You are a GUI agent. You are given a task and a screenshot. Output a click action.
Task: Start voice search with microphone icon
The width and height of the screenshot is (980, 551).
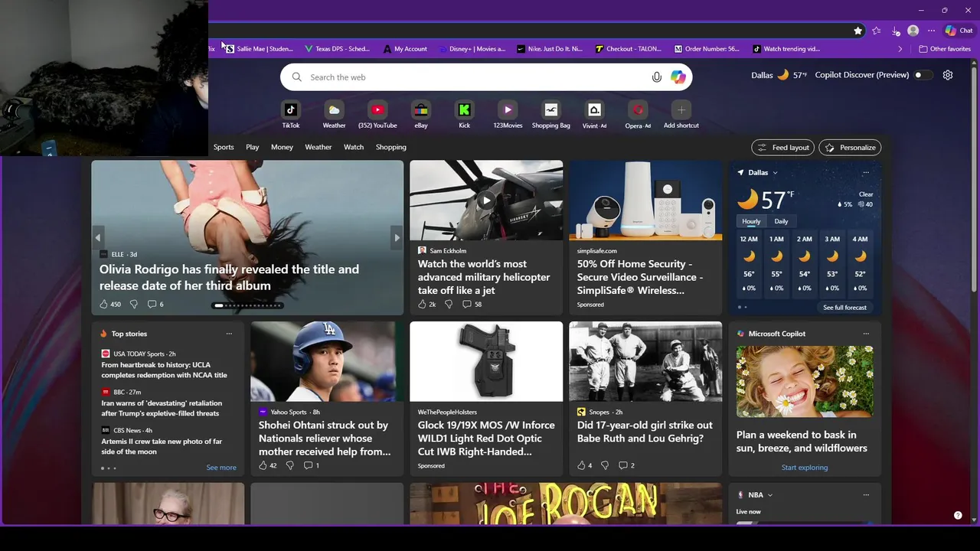click(656, 77)
